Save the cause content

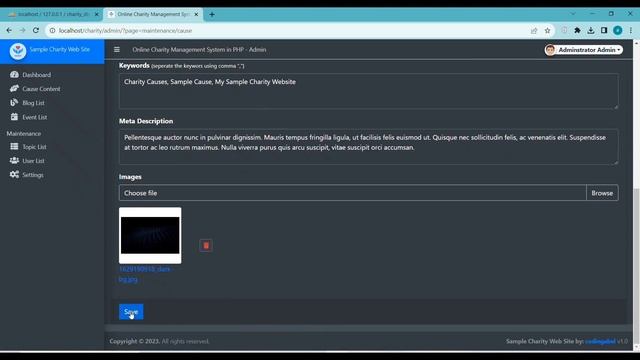coord(131,312)
